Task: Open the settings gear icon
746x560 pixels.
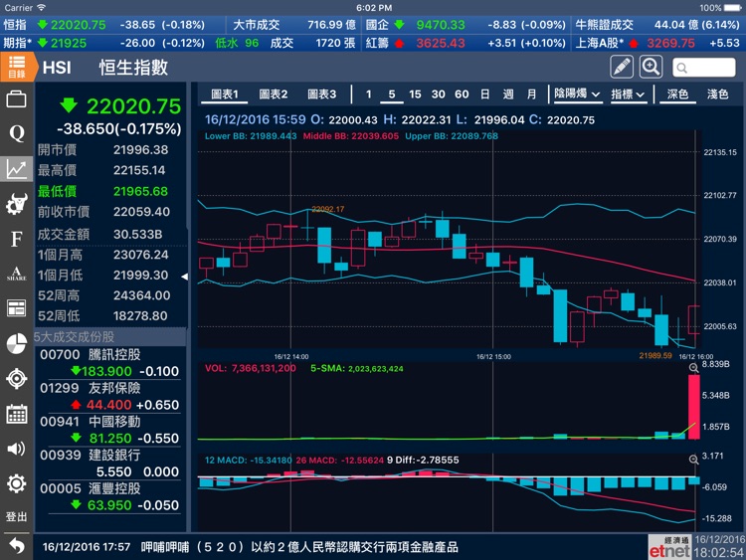Action: [16, 483]
